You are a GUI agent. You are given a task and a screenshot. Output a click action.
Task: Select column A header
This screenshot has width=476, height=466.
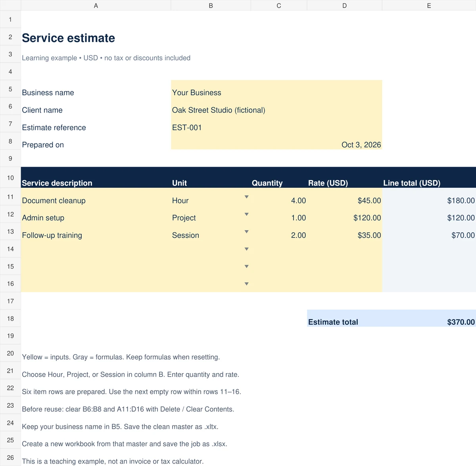click(x=96, y=6)
